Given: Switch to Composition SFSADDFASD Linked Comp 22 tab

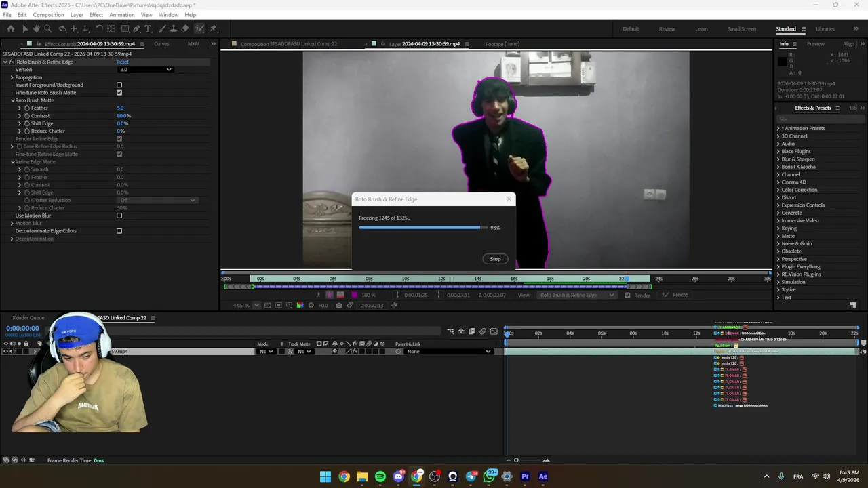Looking at the screenshot, I should pyautogui.click(x=289, y=44).
